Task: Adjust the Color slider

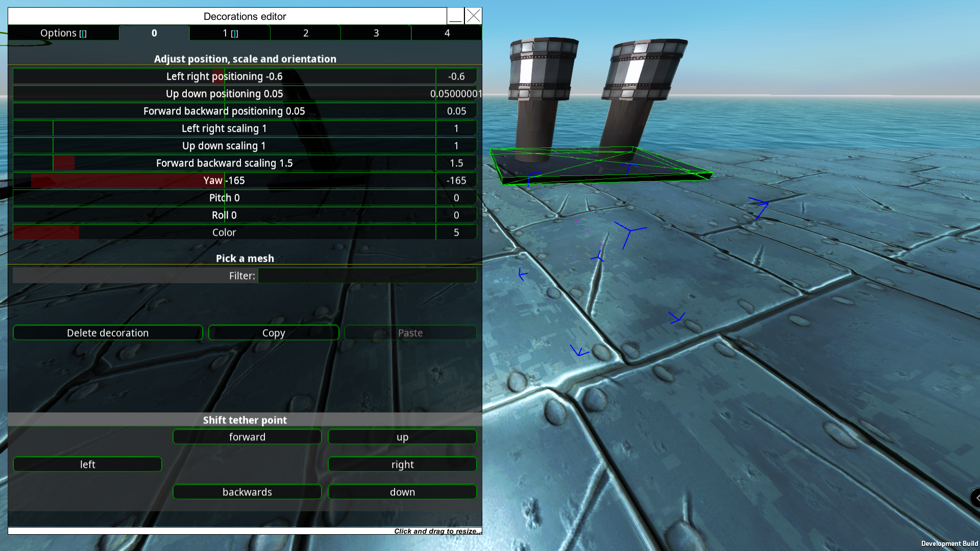Action: click(x=224, y=233)
